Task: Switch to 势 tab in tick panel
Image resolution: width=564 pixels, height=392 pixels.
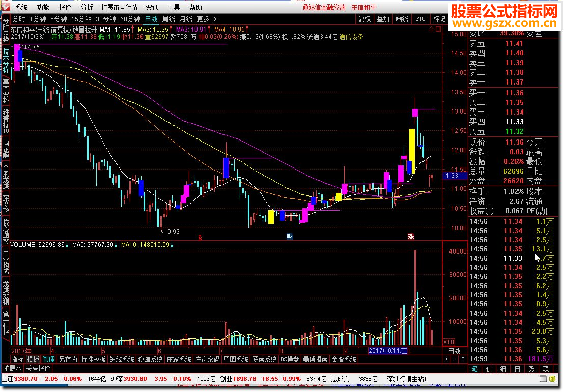Action: point(531,369)
